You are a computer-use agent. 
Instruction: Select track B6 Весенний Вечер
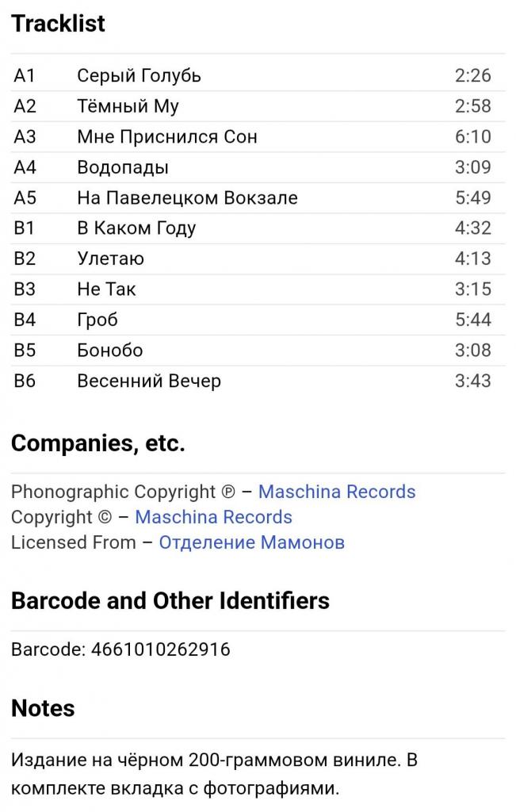tap(258, 381)
